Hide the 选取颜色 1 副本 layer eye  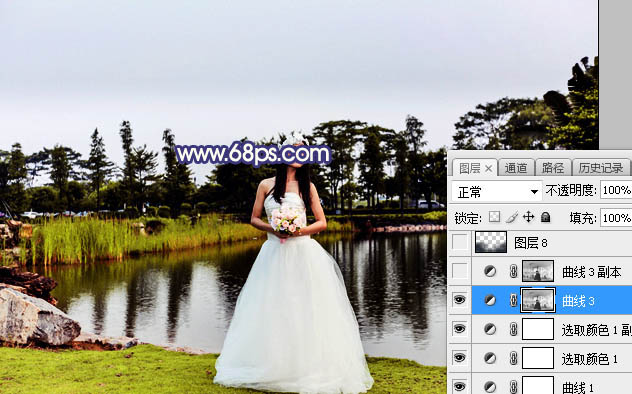point(459,329)
